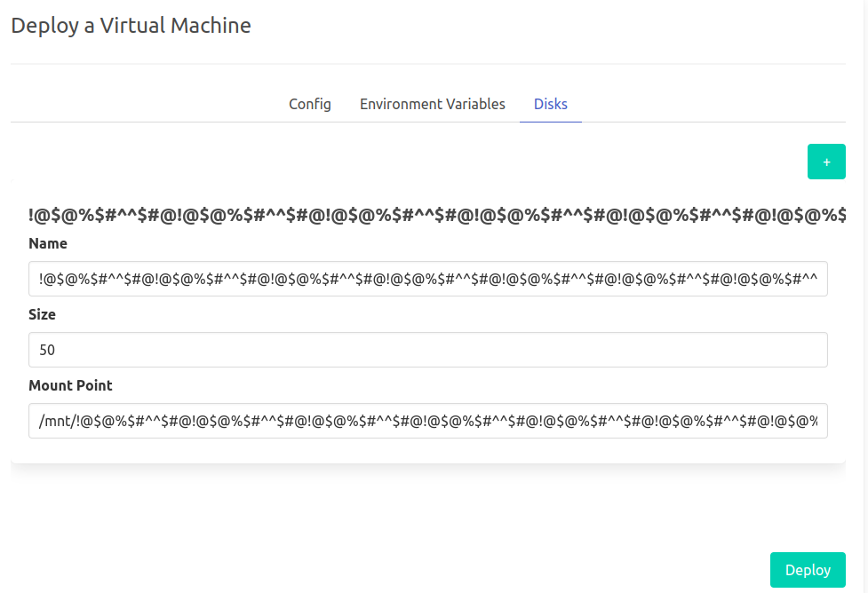868x593 pixels.
Task: Click the Size label text
Action: pos(43,314)
